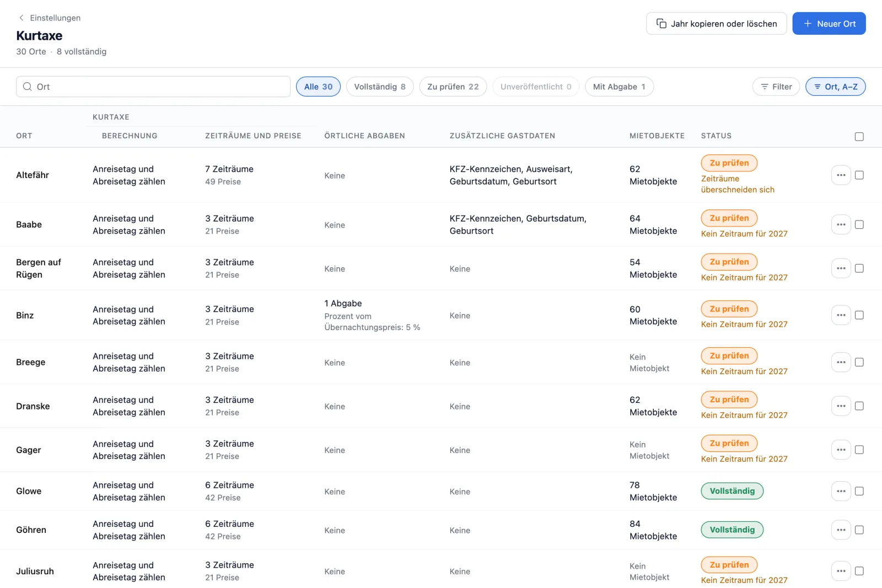Check the box for Dranske
Image resolution: width=882 pixels, height=588 pixels.
point(859,406)
